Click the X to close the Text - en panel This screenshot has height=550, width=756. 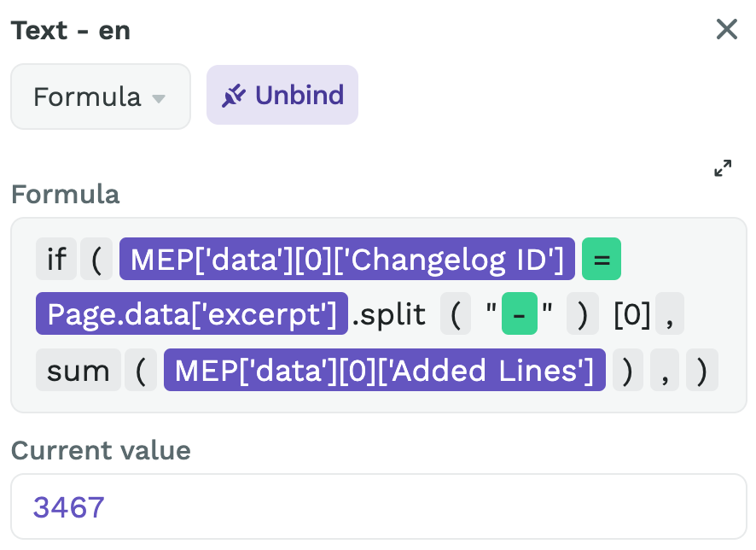tap(726, 29)
